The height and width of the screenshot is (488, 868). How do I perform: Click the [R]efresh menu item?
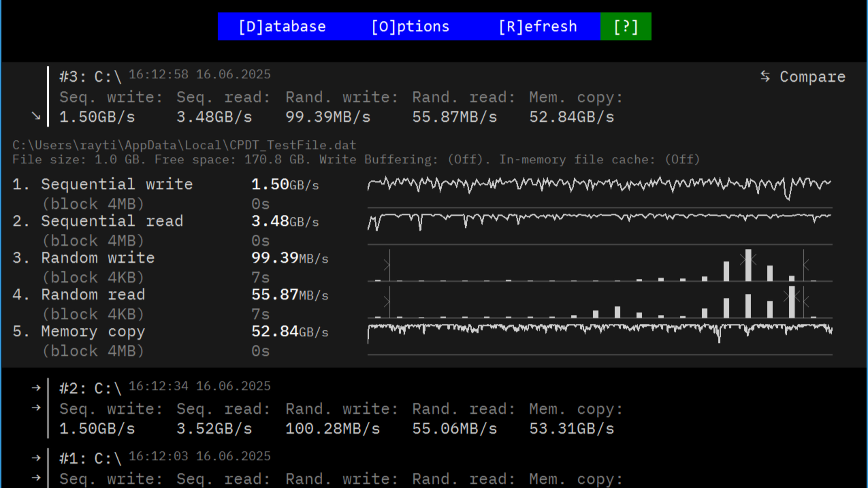(x=538, y=27)
